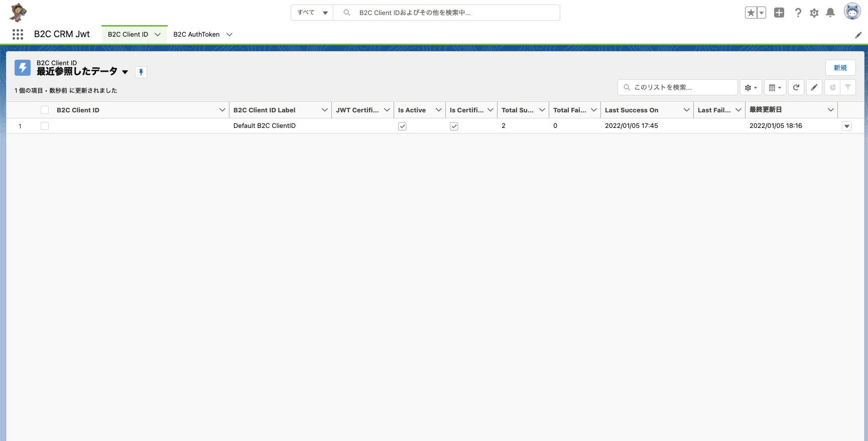Viewport: 868px width, 441px height.
Task: Open list view controls gear menu
Action: [x=751, y=87]
